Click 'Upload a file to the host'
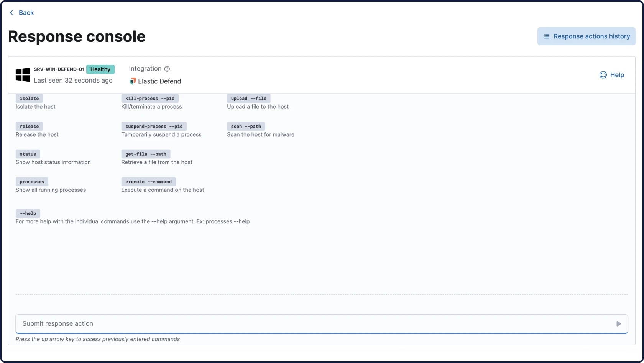This screenshot has width=644, height=363. [x=258, y=107]
